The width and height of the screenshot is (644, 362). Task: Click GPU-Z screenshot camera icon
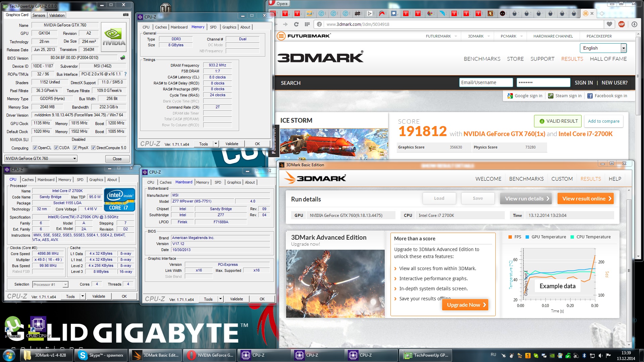[125, 15]
